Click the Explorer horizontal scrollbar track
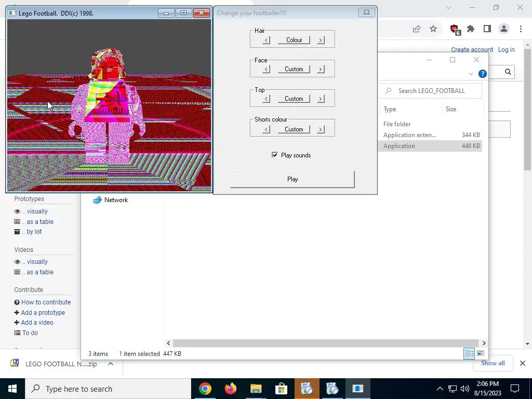The image size is (532, 399). coord(326,343)
